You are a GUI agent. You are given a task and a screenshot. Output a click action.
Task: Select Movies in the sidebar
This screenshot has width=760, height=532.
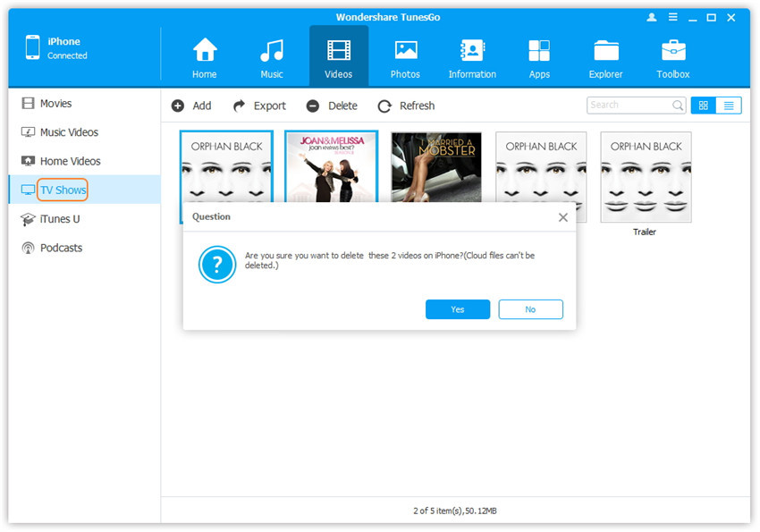55,104
